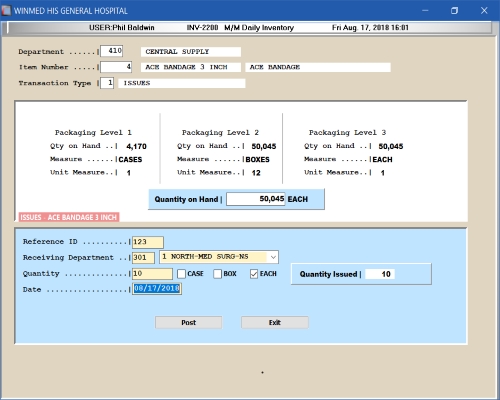Minimize the WINMED window

click(x=425, y=10)
